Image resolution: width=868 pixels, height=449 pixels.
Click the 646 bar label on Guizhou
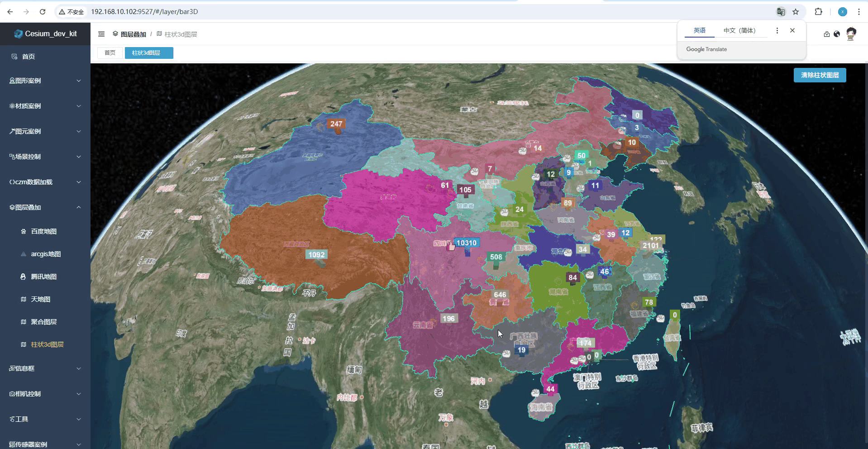tap(500, 295)
